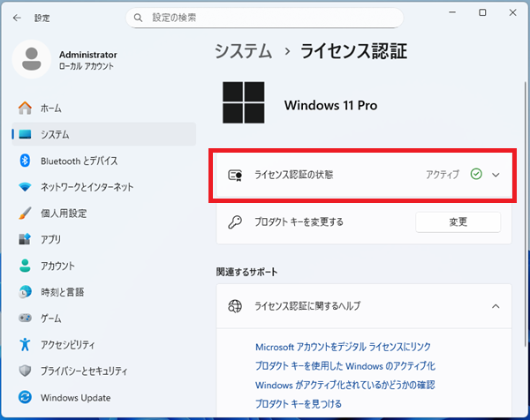Open アカウント settings page
Screen dimensions: 530x420
pos(57,266)
